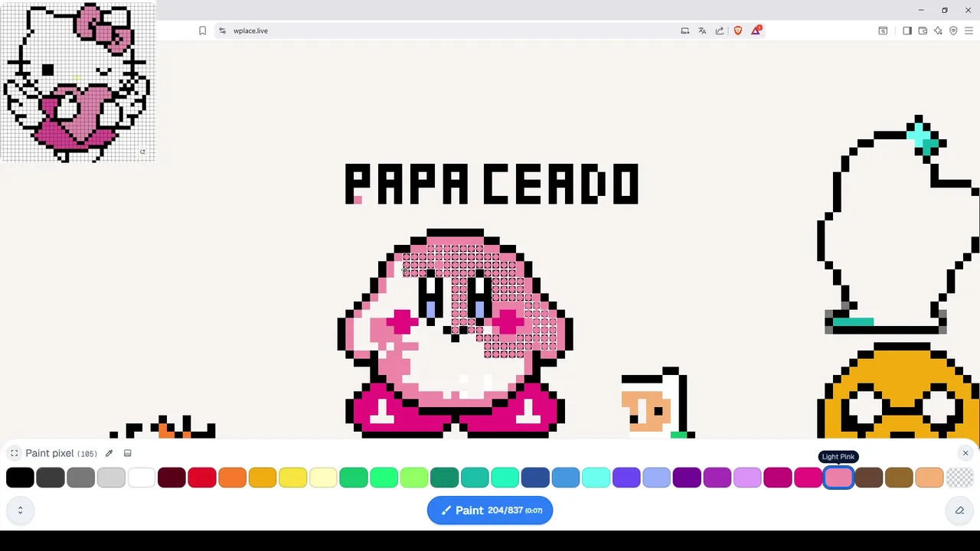Click the icon right of the pencil
This screenshot has width=980, height=551.
pyautogui.click(x=128, y=453)
